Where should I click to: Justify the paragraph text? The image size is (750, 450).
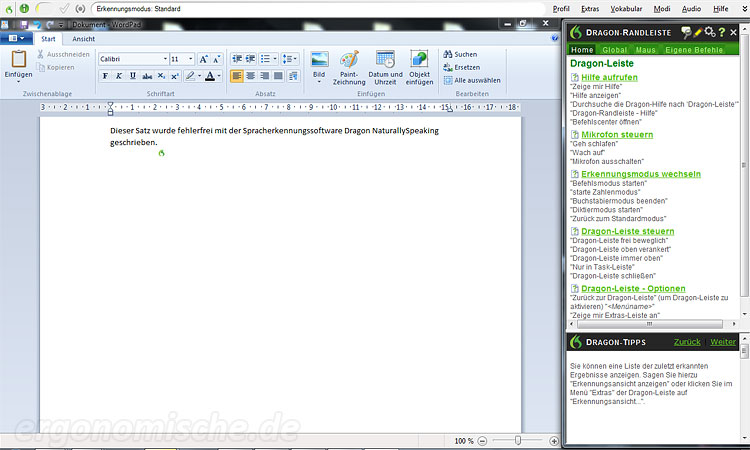point(278,76)
